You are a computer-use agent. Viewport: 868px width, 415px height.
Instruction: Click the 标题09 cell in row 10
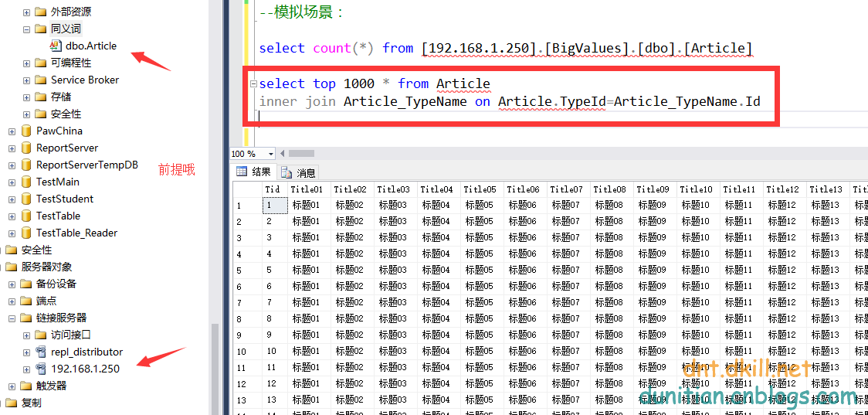pos(655,352)
